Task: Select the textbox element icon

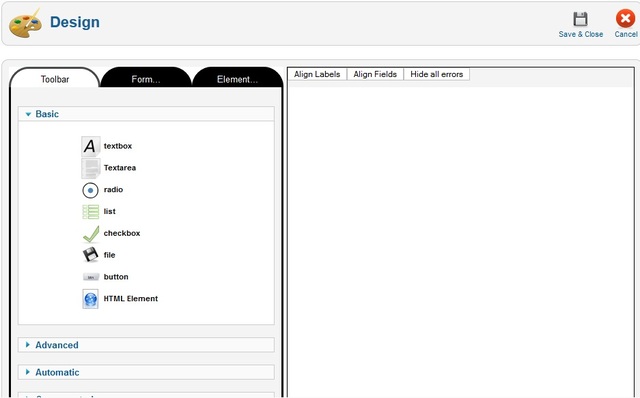Action: point(91,146)
